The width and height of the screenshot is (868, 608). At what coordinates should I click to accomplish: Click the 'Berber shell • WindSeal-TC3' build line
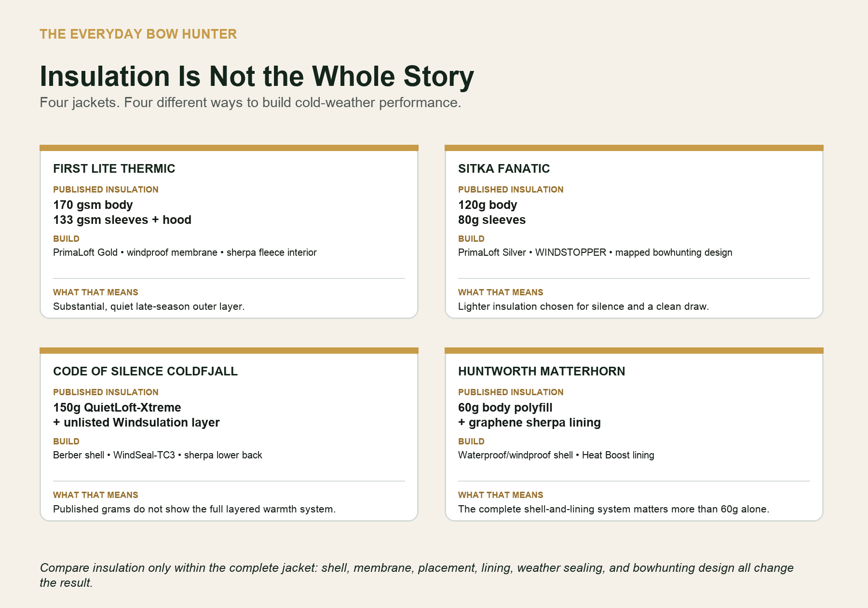pyautogui.click(x=158, y=455)
